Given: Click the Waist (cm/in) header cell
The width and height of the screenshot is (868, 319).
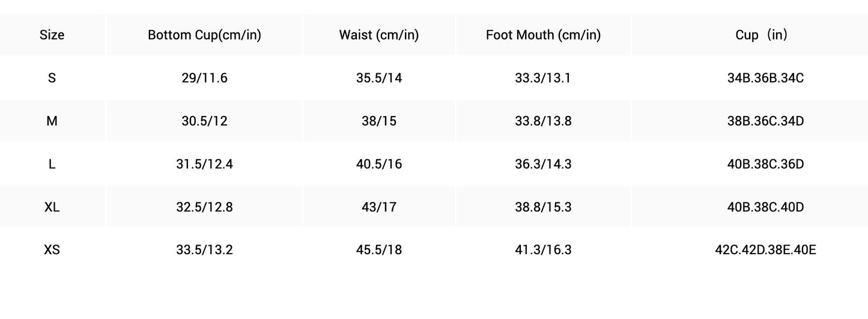Looking at the screenshot, I should [378, 35].
